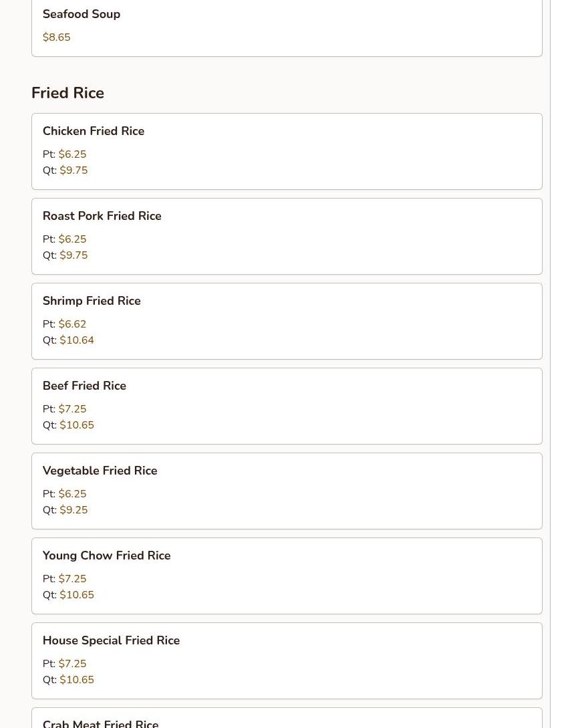Select the Young Chow Fried Rice title
This screenshot has height=728, width=564.
[107, 556]
